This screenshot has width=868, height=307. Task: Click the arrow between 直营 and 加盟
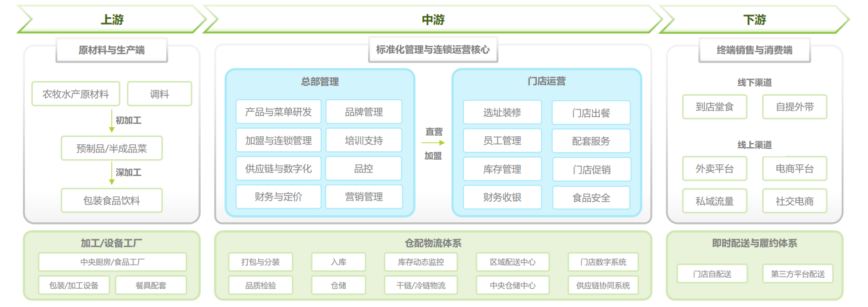click(x=433, y=143)
